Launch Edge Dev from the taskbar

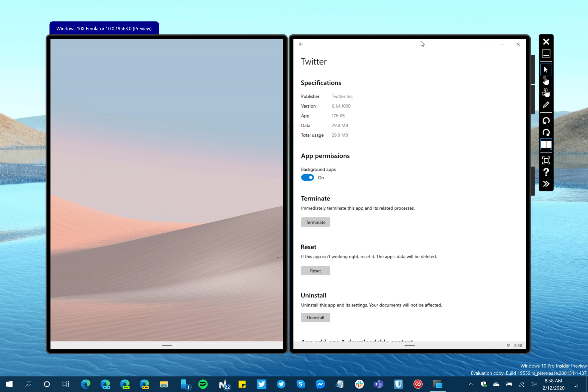click(x=125, y=384)
